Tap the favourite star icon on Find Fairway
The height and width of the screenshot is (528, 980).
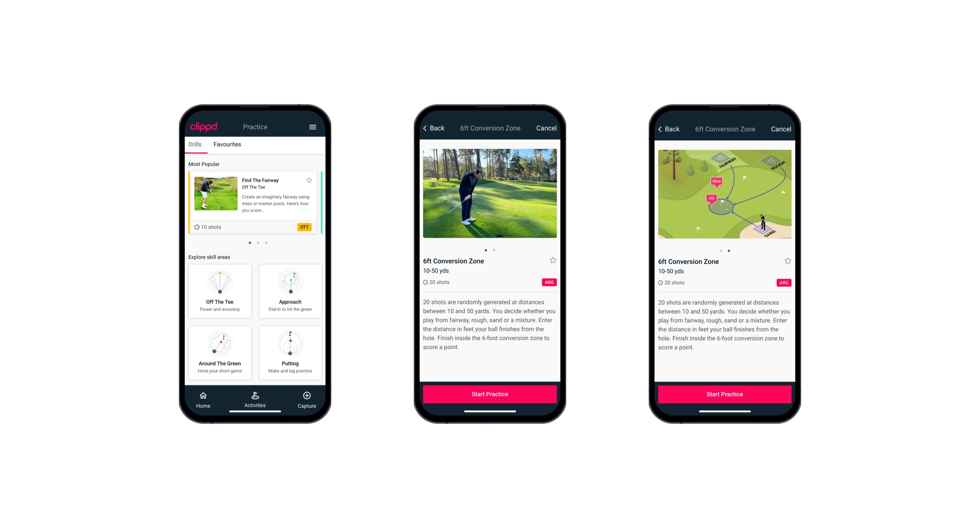pos(309,180)
